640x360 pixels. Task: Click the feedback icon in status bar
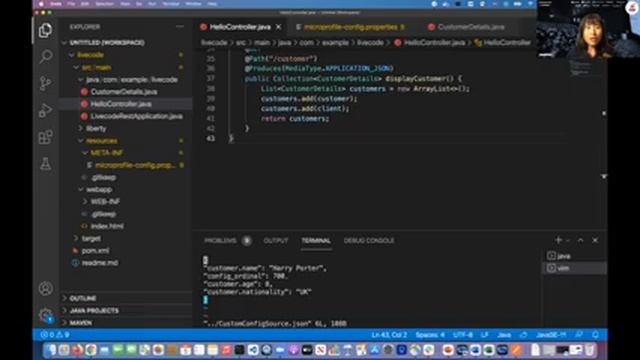(579, 335)
